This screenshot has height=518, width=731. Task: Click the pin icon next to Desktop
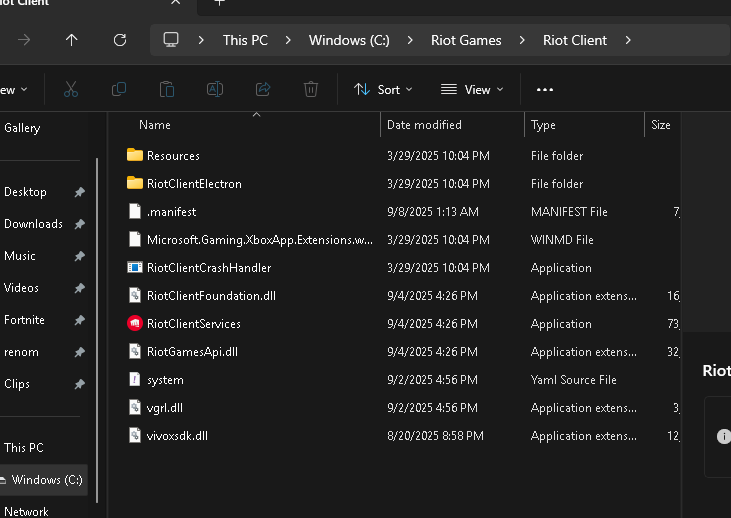[x=80, y=192]
